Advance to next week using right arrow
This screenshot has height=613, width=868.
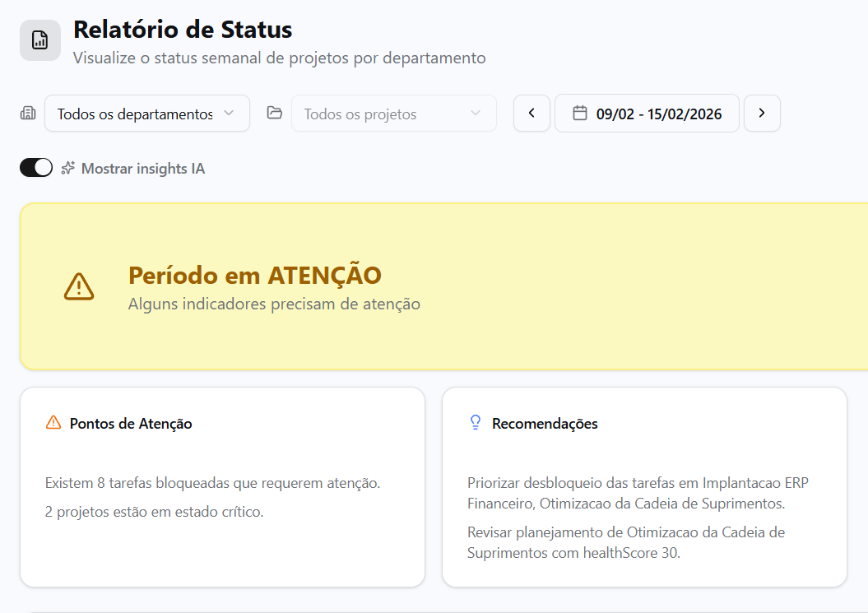tap(762, 113)
